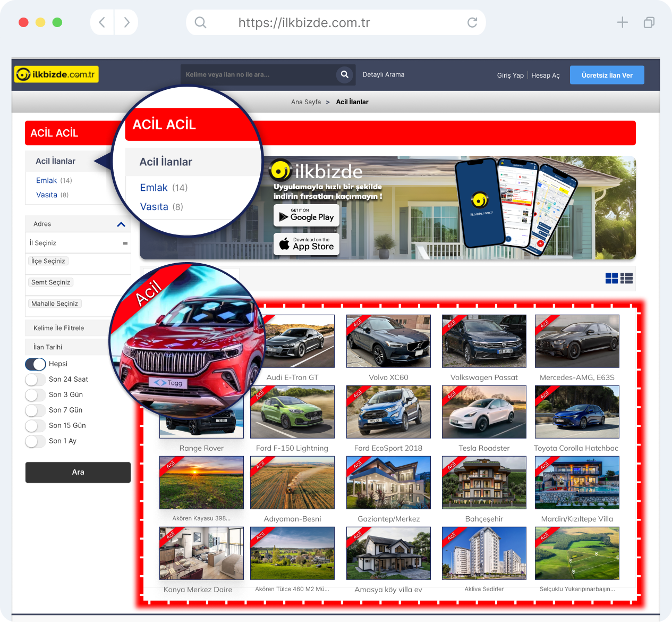Reload the page using the refresh icon
Viewport: 672px width, 622px height.
472,22
